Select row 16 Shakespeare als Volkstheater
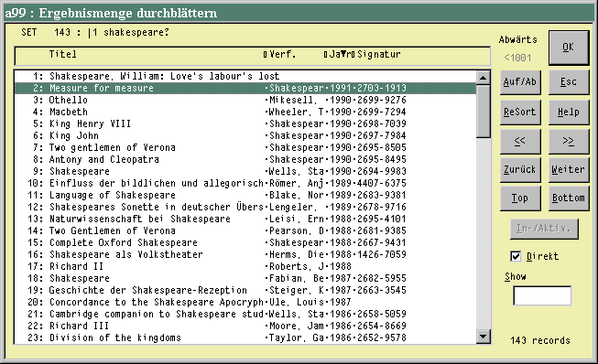The height and width of the screenshot is (364, 598). click(245, 254)
